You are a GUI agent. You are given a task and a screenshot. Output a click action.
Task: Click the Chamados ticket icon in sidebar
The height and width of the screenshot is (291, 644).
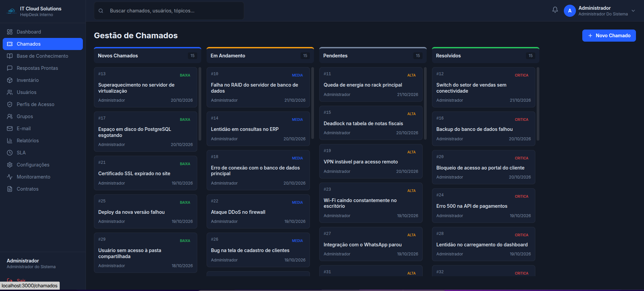(x=10, y=44)
